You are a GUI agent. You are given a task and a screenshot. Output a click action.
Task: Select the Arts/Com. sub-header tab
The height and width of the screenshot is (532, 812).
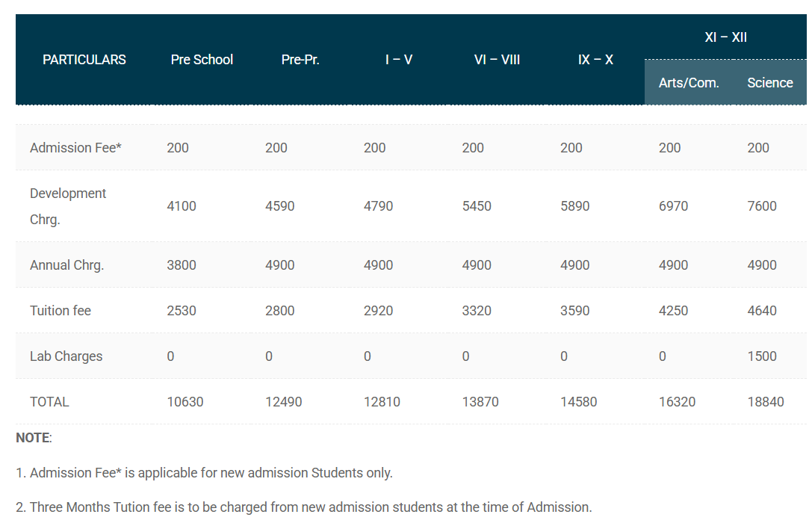688,83
